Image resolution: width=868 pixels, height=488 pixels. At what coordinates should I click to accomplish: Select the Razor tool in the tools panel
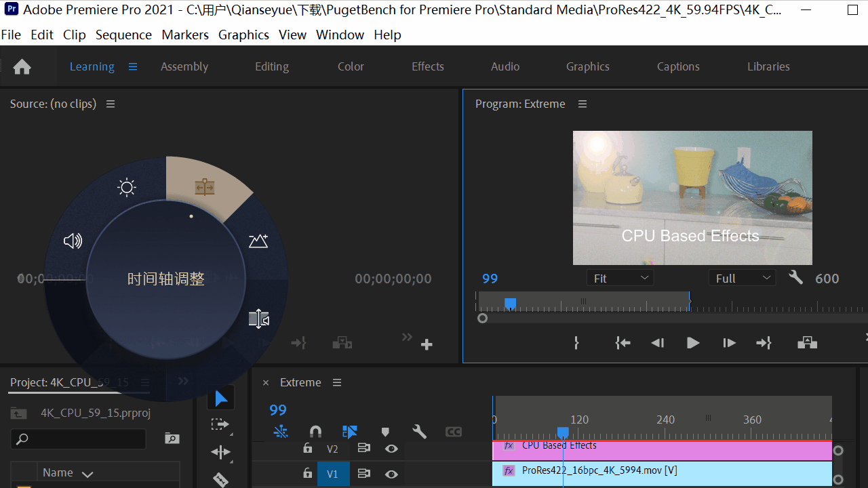point(220,480)
